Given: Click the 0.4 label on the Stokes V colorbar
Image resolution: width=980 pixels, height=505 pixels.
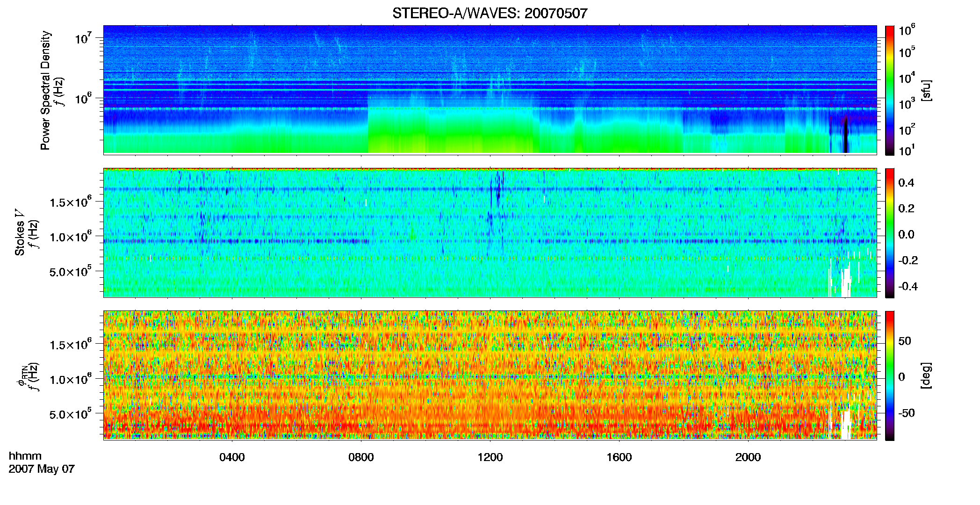Looking at the screenshot, I should 906,182.
